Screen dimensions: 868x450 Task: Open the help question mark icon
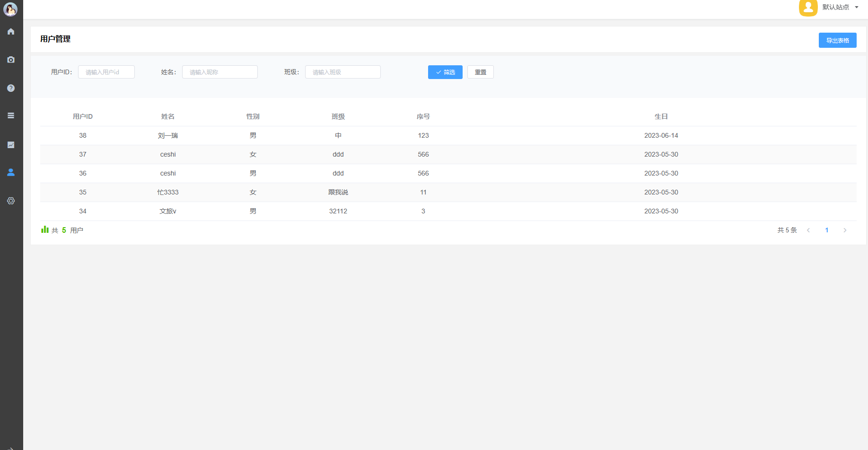11,88
